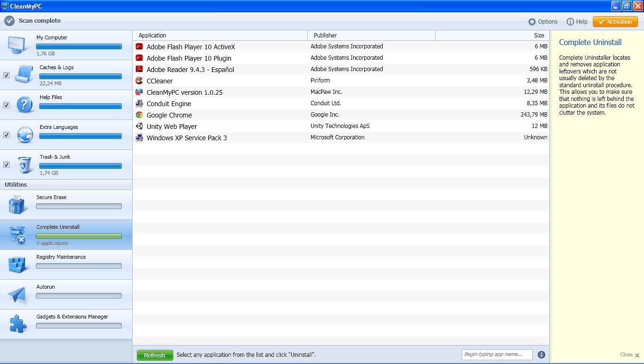The width and height of the screenshot is (644, 364).
Task: Click the Adobe Flash Player 10 Plugin icon
Action: coord(139,58)
